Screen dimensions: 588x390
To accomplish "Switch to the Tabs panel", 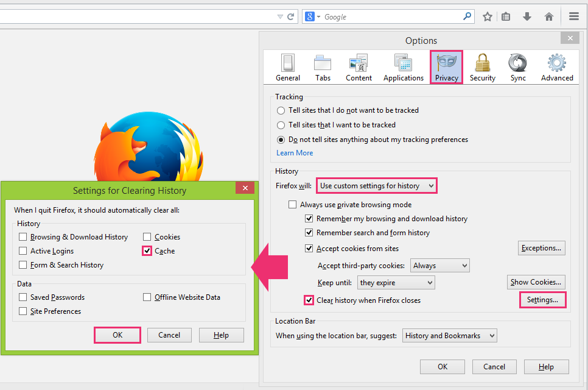I will click(x=323, y=67).
